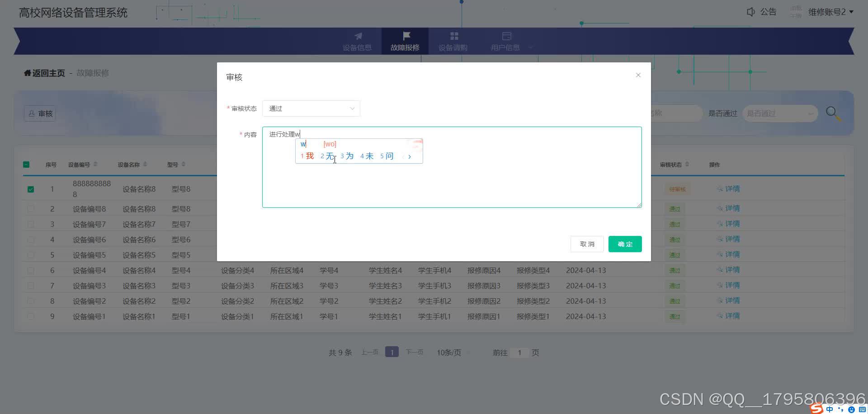Image resolution: width=868 pixels, height=414 pixels.
Task: Confirm with the 确定 button
Action: [x=625, y=244]
